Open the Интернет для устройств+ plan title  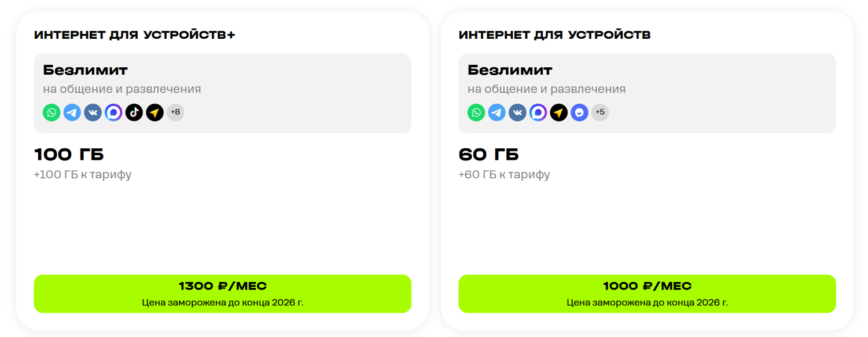[135, 35]
